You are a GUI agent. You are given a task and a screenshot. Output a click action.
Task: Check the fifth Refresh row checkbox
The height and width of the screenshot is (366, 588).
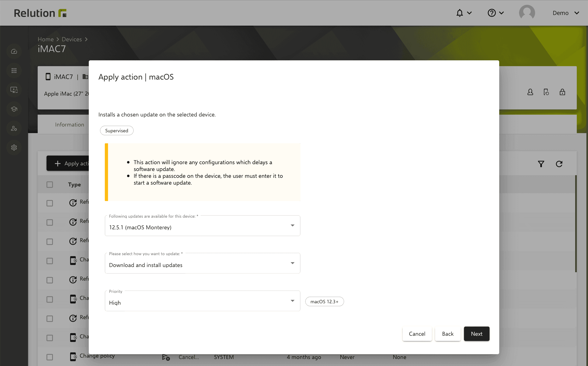(50, 318)
